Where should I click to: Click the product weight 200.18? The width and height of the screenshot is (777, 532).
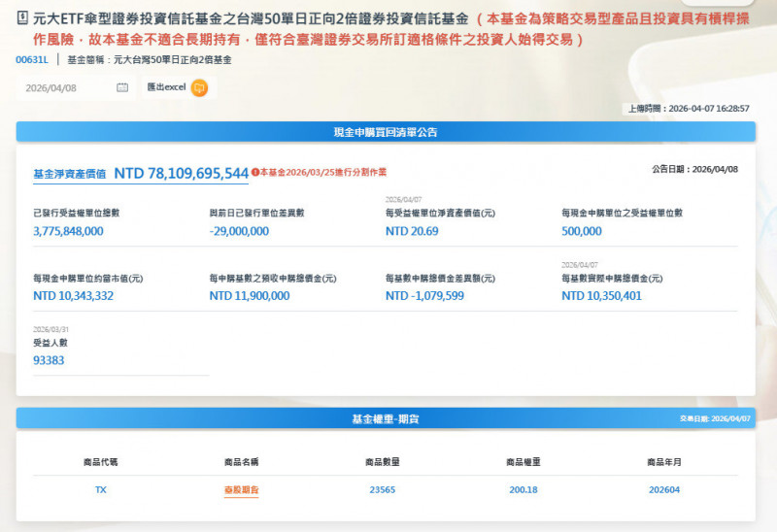pyautogui.click(x=524, y=489)
